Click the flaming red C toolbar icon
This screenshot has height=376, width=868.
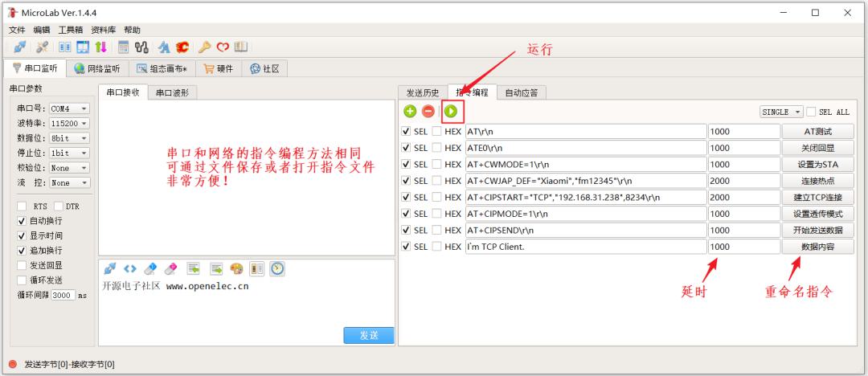[182, 47]
